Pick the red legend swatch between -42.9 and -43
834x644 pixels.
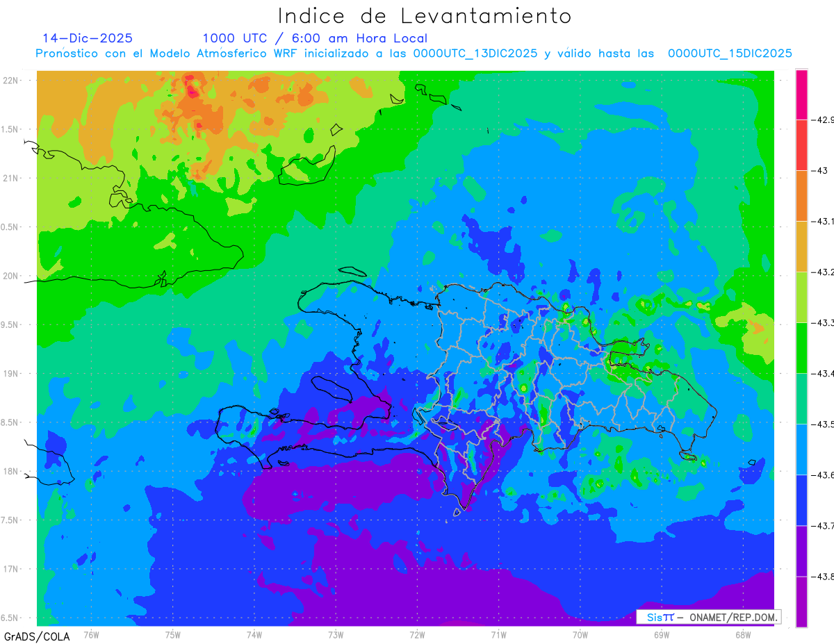click(x=801, y=145)
